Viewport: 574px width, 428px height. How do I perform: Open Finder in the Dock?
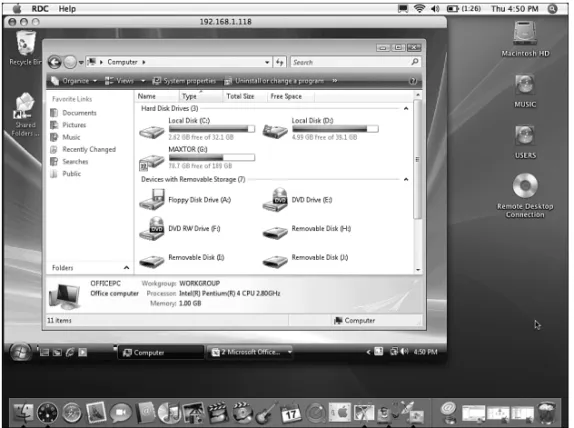(x=23, y=413)
